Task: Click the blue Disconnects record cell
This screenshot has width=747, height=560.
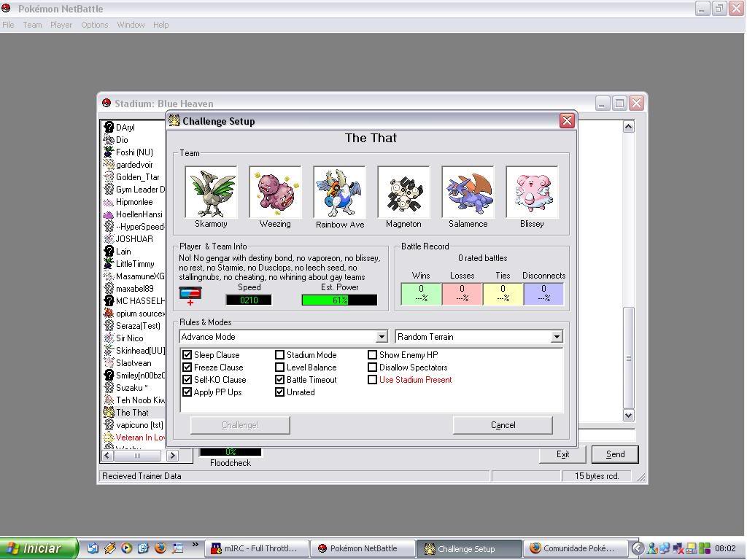Action: (543, 294)
